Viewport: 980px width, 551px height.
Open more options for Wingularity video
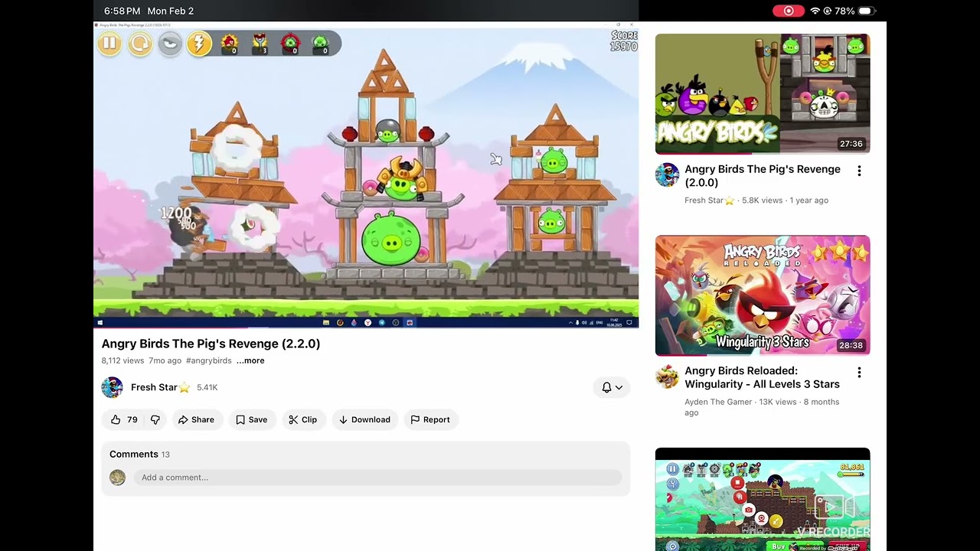point(859,373)
